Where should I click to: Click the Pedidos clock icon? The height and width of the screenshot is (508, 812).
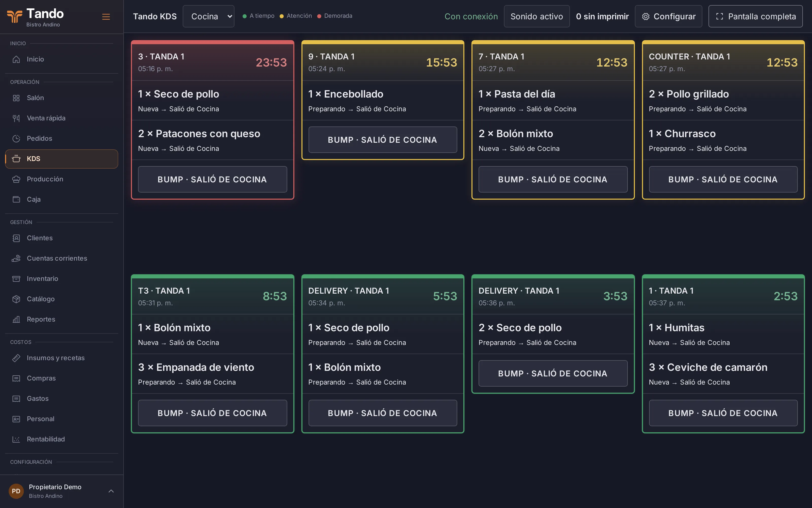(x=16, y=138)
